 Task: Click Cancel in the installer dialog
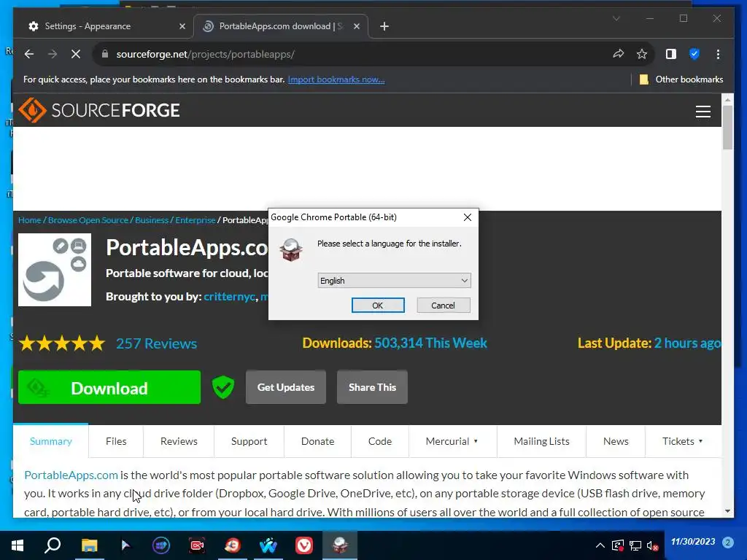[443, 306]
